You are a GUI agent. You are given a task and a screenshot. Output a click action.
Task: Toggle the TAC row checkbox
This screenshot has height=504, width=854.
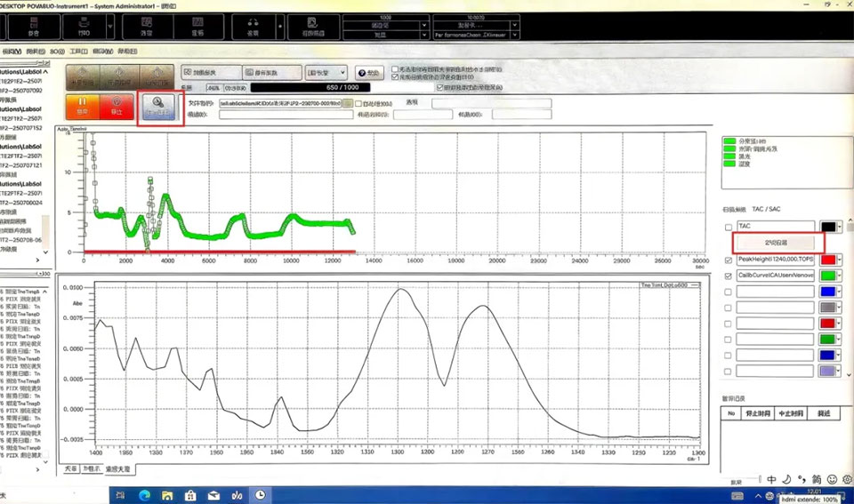coord(729,228)
